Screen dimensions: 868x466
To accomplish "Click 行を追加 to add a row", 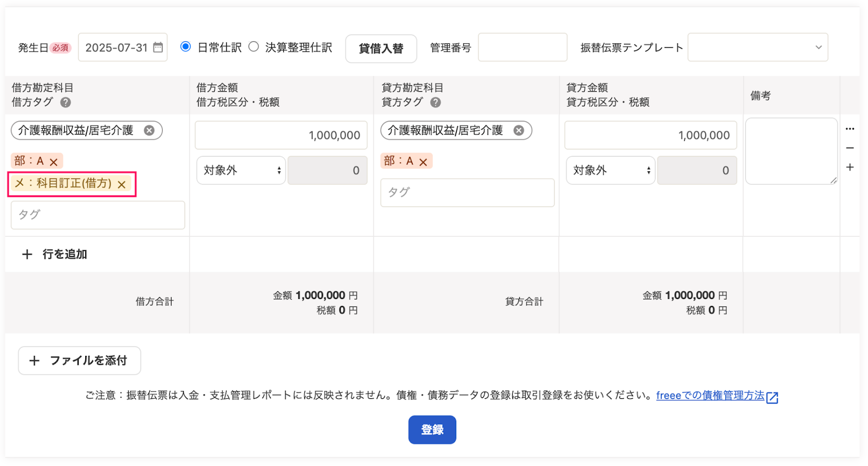I will click(x=54, y=254).
